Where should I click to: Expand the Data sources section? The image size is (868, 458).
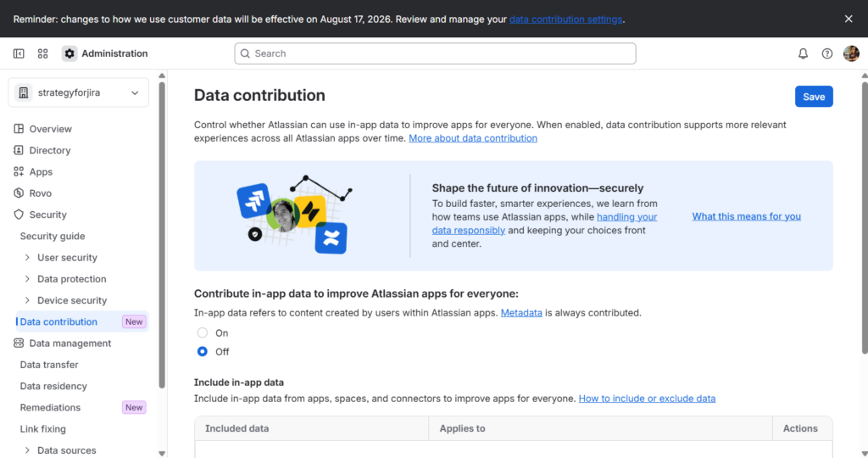click(x=27, y=450)
